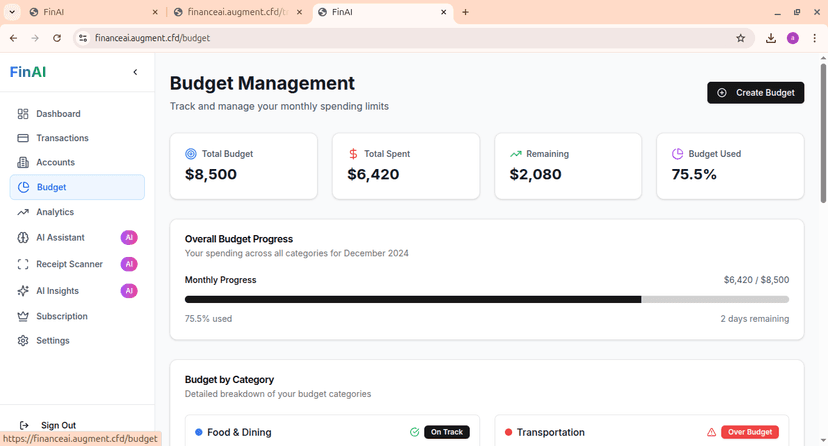
Task: Bookmark this page with star icon
Action: tap(741, 38)
